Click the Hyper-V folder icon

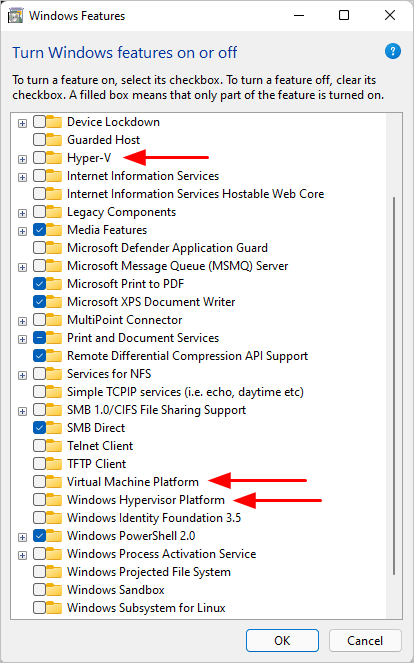(54, 158)
